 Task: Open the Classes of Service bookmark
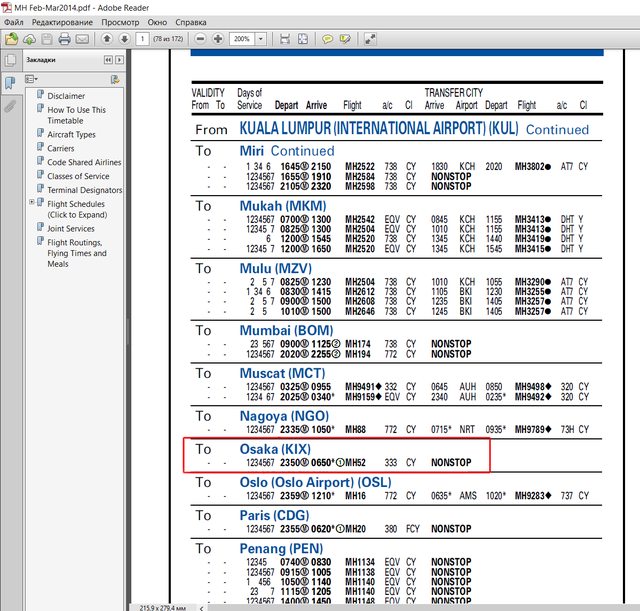[78, 176]
